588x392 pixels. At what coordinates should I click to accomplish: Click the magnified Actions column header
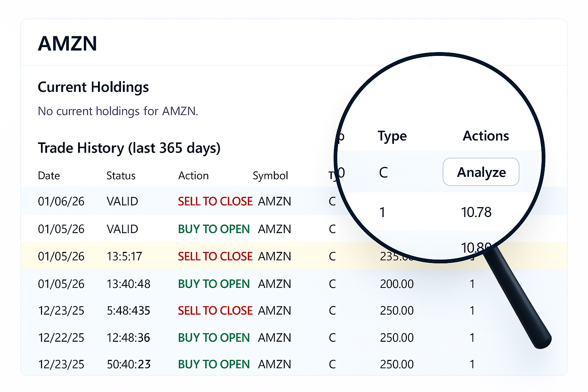click(486, 136)
